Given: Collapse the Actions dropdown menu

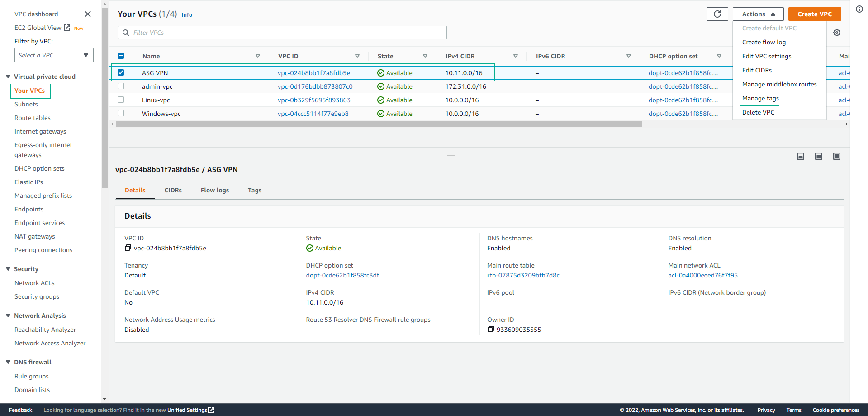Looking at the screenshot, I should (x=758, y=14).
